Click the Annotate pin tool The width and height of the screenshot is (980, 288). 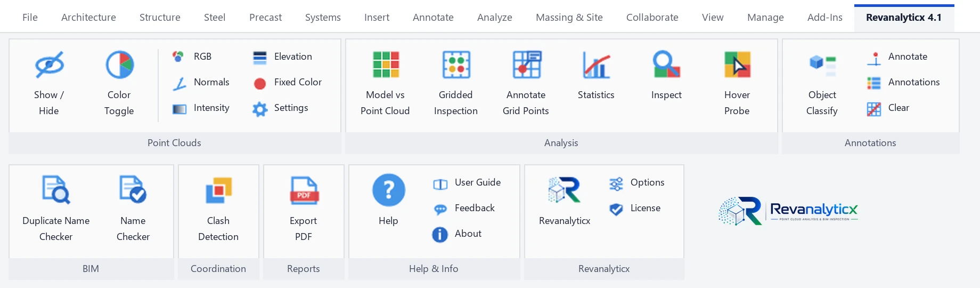pyautogui.click(x=897, y=57)
